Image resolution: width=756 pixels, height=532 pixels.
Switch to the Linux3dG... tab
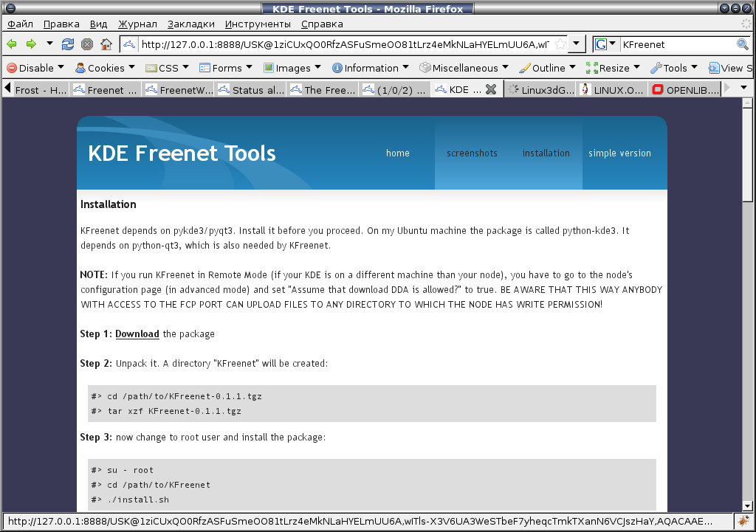point(540,89)
